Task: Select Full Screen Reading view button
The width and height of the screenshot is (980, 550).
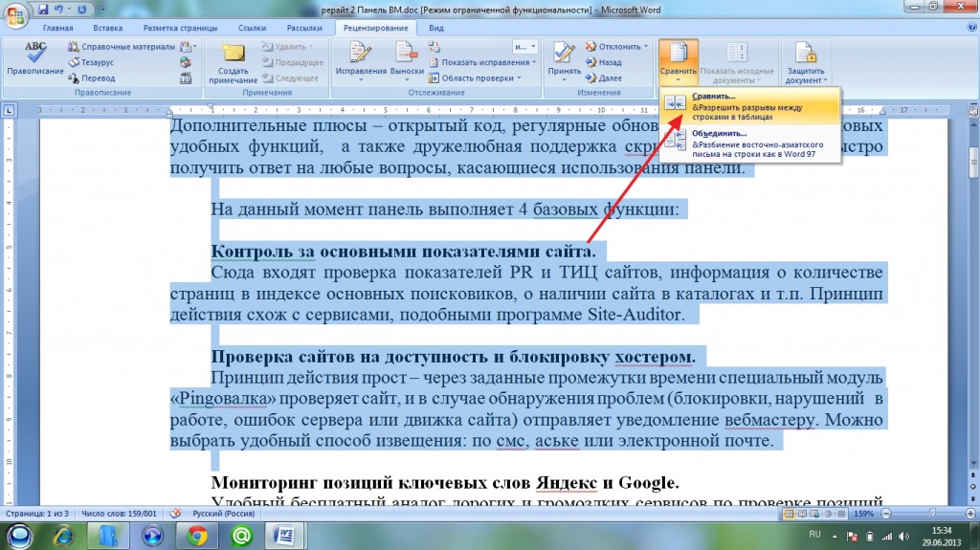Action: 802,514
